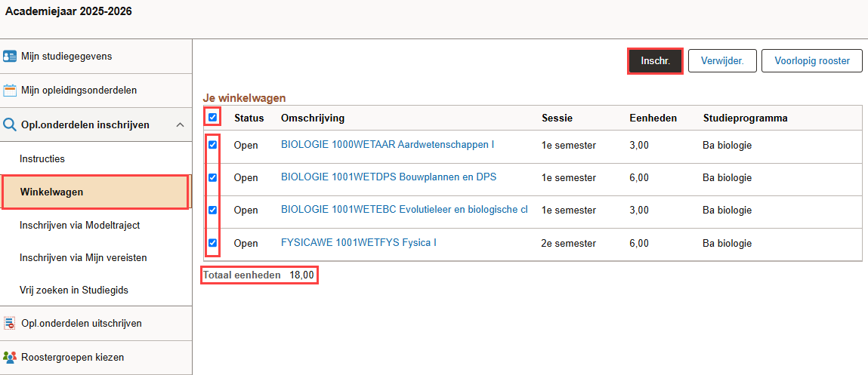Open Voorlopig rooster
The image size is (868, 375).
tap(812, 61)
